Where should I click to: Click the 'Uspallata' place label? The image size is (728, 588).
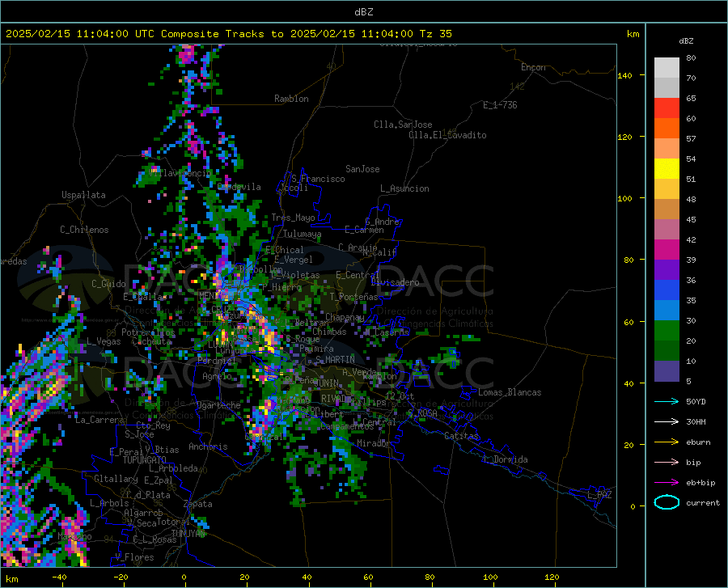(x=83, y=195)
